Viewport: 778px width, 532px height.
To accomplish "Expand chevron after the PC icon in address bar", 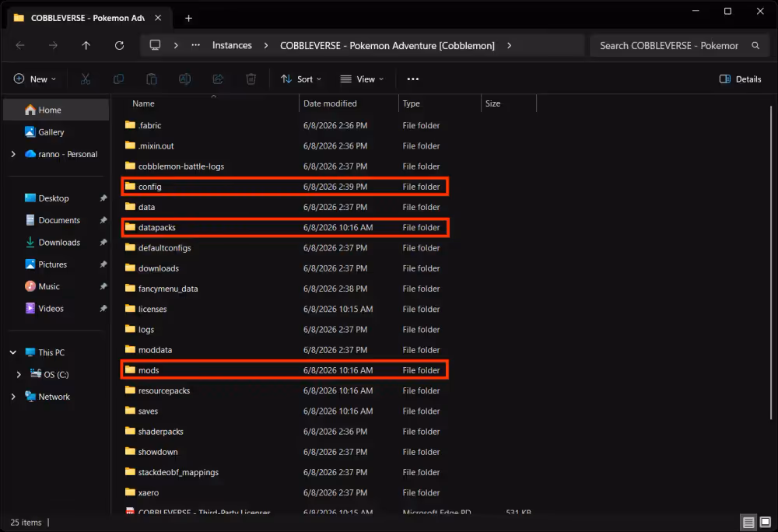I will [x=176, y=46].
